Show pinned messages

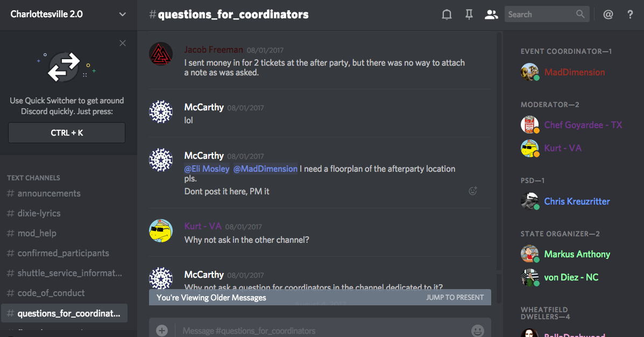(469, 15)
